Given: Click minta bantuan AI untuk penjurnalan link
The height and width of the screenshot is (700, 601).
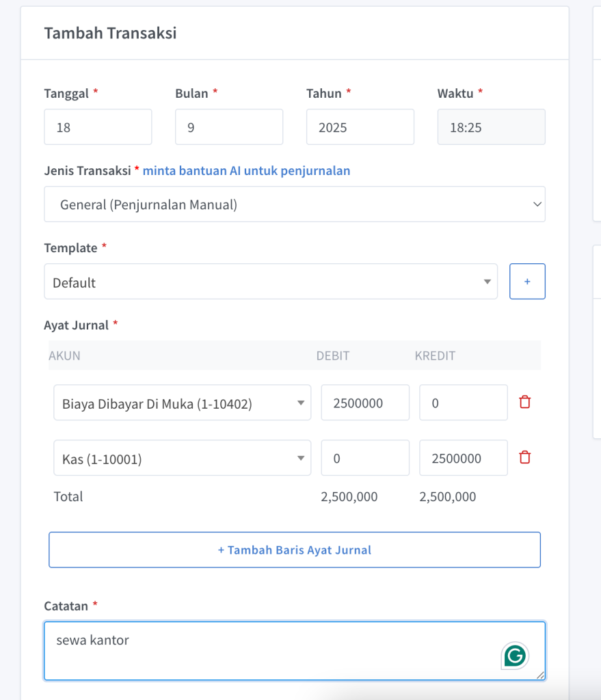Looking at the screenshot, I should (x=246, y=171).
